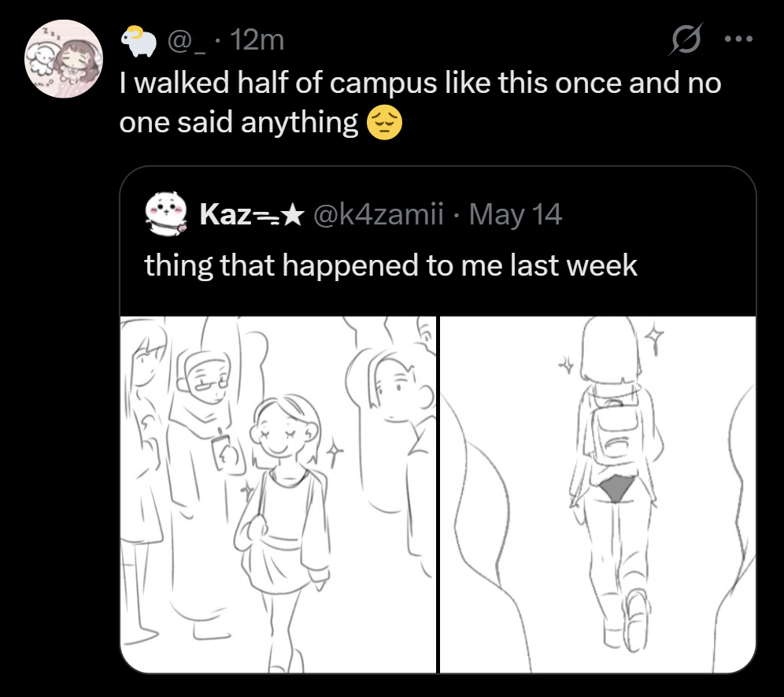Open Kaz's small profile avatar

click(x=165, y=214)
